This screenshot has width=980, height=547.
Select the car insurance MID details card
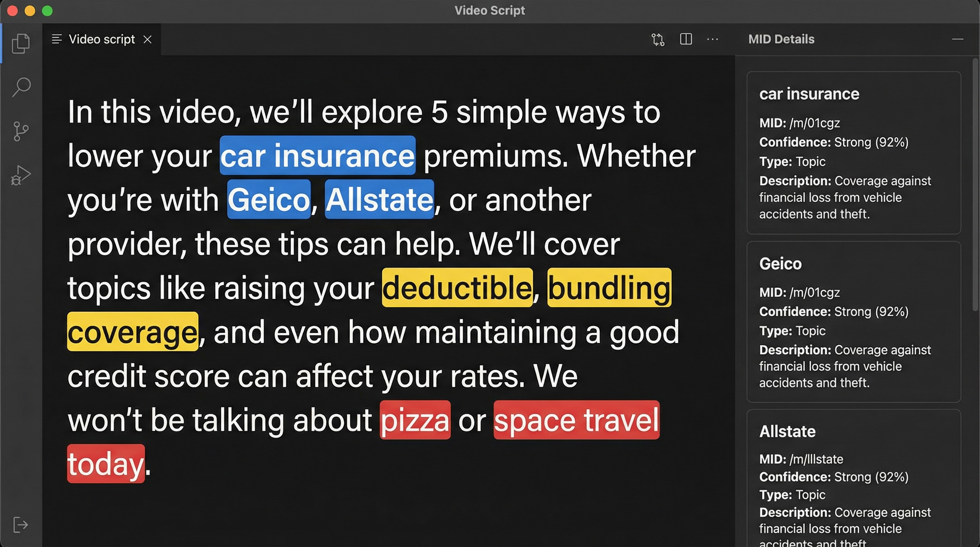(853, 153)
